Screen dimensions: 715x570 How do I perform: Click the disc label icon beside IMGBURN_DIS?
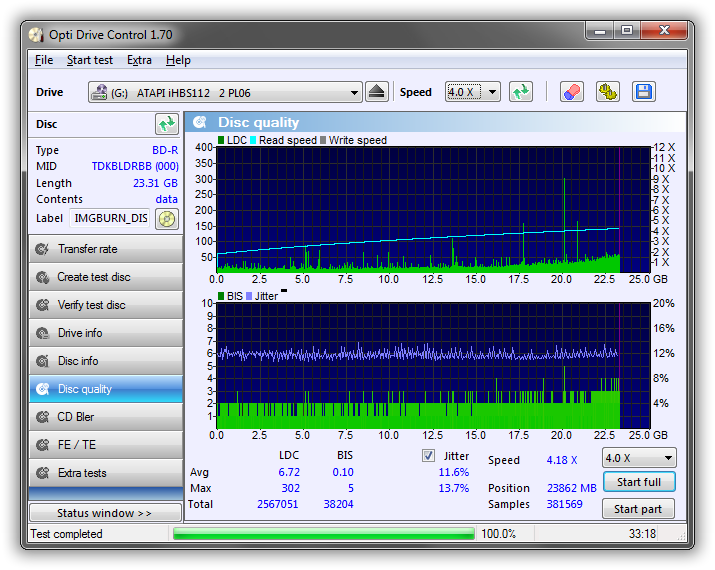click(167, 219)
